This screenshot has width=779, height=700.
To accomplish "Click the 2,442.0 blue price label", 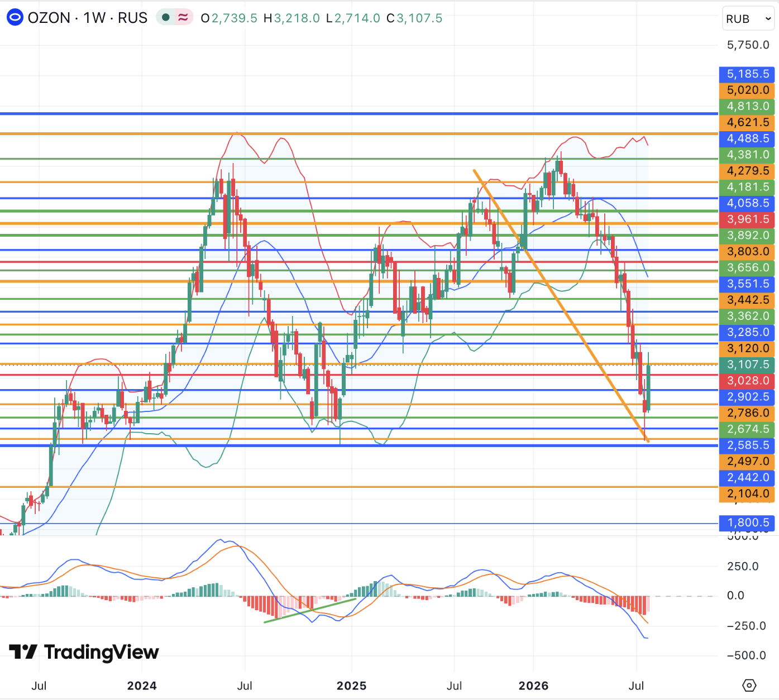I will (x=748, y=478).
